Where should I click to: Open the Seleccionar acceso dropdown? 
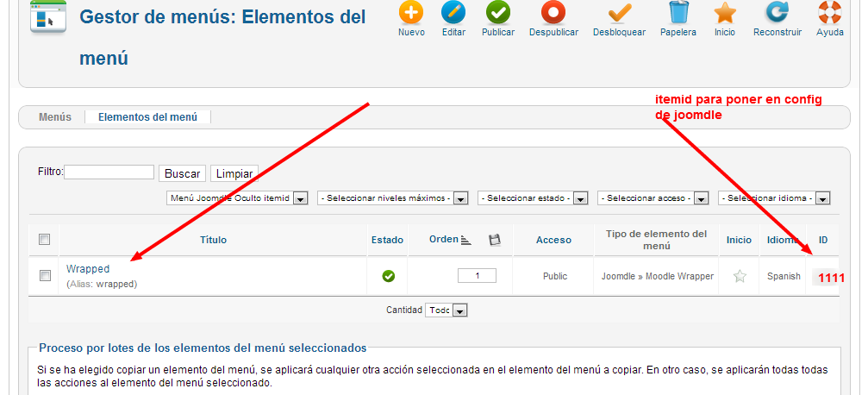[653, 198]
